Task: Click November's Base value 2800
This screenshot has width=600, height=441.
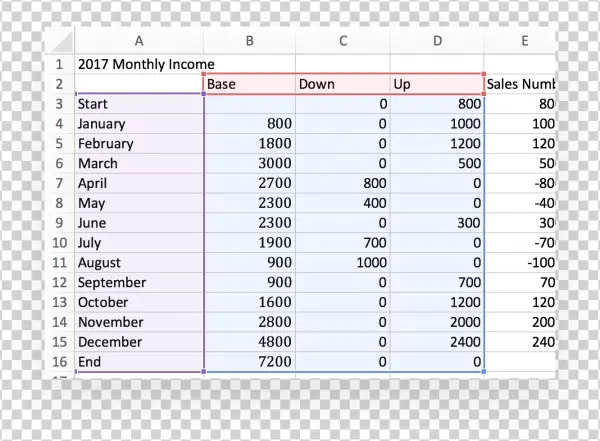Action: pos(249,322)
